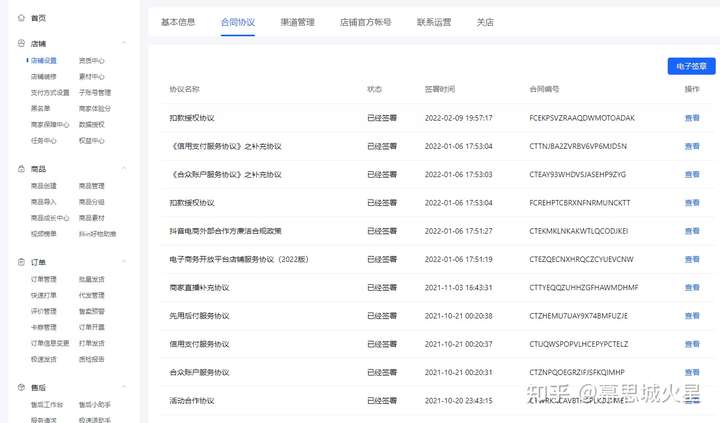Viewport: 720px width, 423px height.
Task: Click 查看 for 商家直播补充协议
Action: tap(692, 288)
